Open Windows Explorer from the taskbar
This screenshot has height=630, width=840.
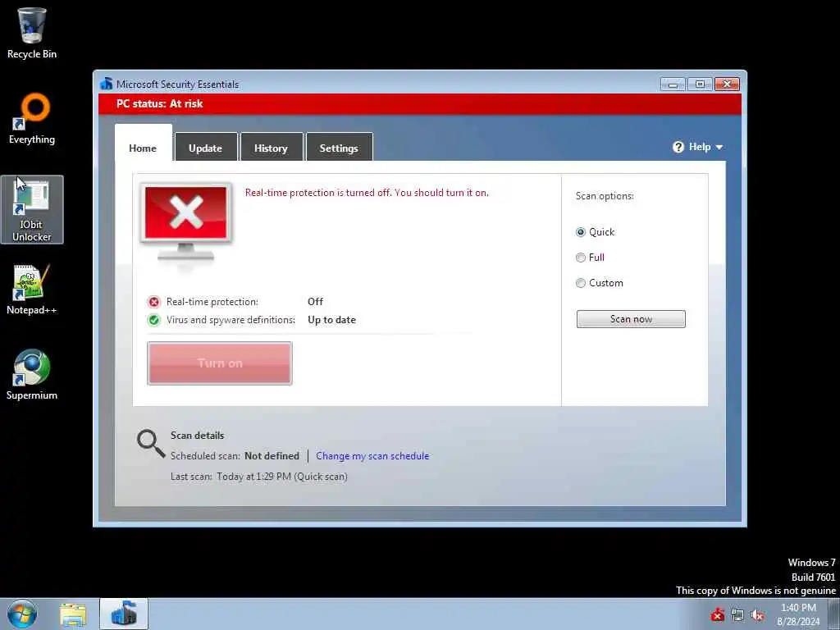click(73, 614)
